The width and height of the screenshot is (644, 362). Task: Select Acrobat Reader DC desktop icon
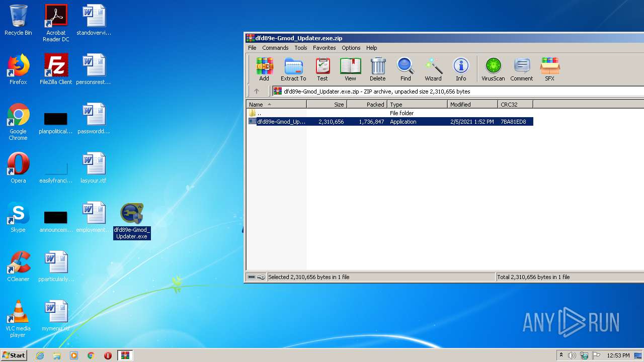tap(56, 23)
